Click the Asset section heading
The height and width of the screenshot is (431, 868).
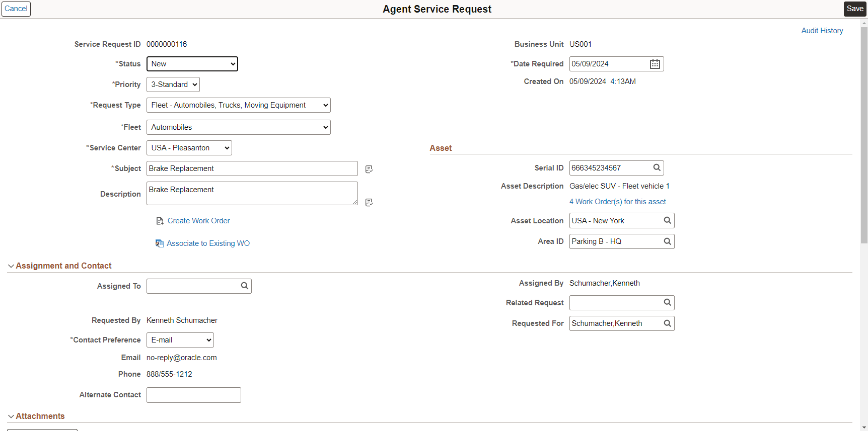tap(441, 148)
